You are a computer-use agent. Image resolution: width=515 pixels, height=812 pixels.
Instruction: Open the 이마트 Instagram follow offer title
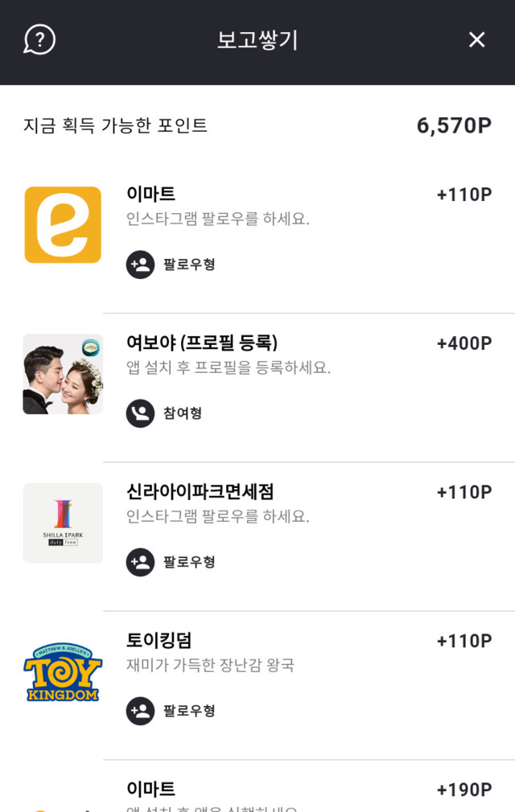coord(151,194)
